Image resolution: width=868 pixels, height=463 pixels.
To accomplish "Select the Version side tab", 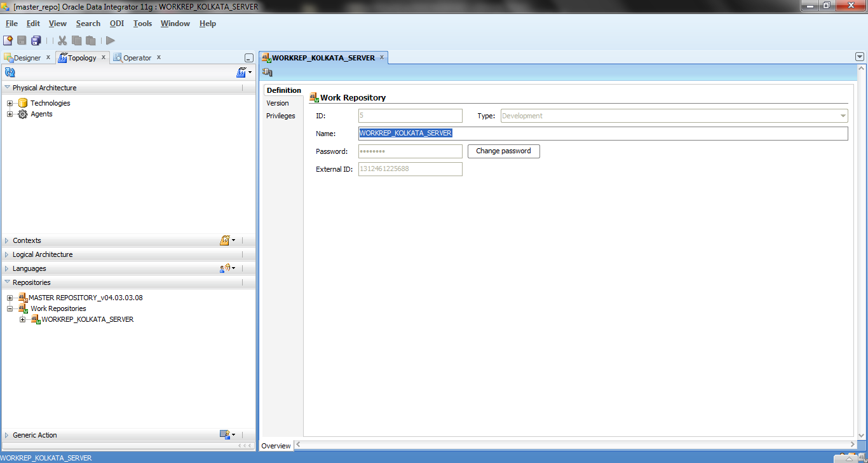I will [277, 103].
